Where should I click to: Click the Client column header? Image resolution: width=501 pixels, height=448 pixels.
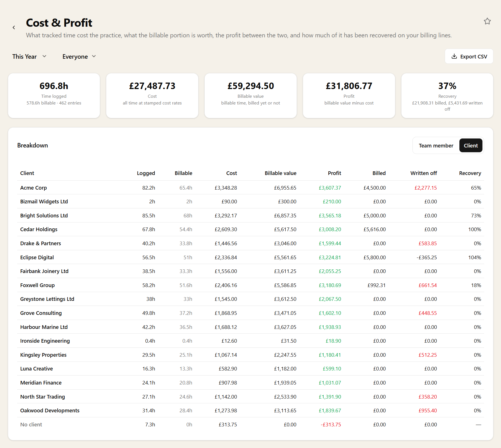coord(27,173)
